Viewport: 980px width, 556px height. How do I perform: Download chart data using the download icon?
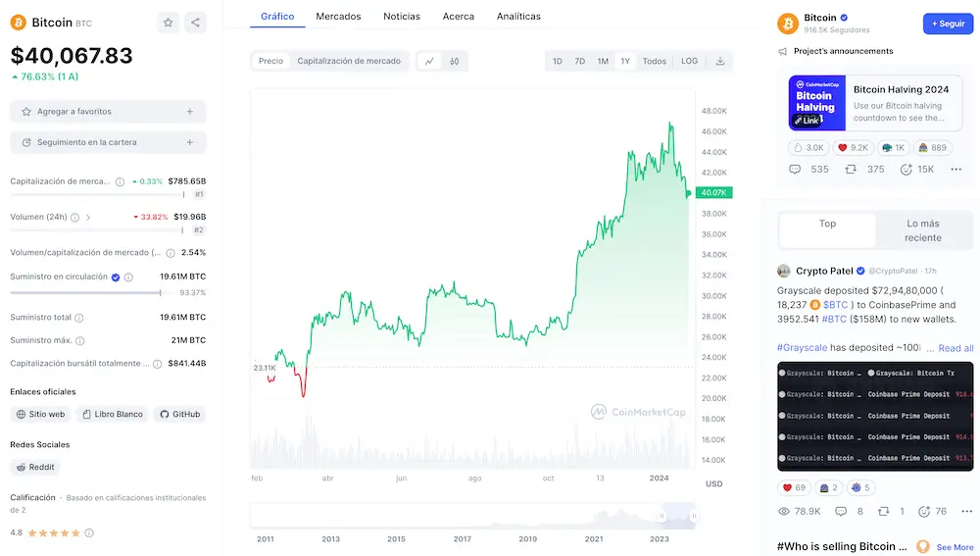point(720,61)
